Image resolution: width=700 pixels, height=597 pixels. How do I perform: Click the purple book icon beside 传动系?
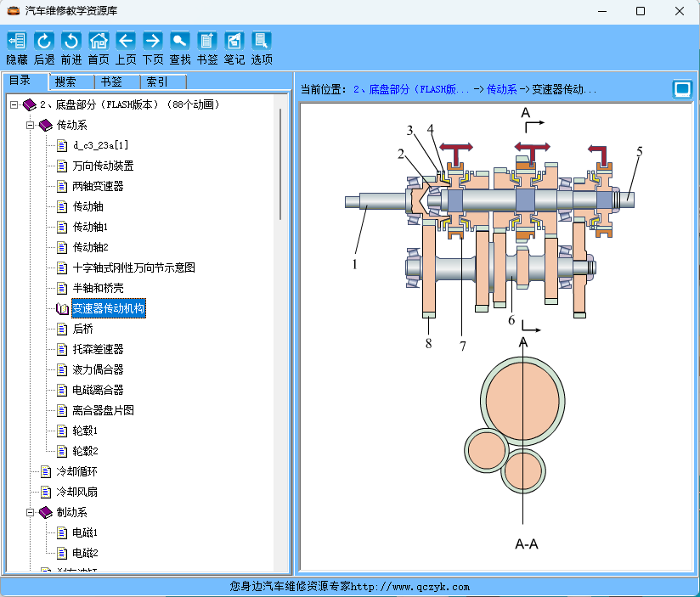(46, 126)
